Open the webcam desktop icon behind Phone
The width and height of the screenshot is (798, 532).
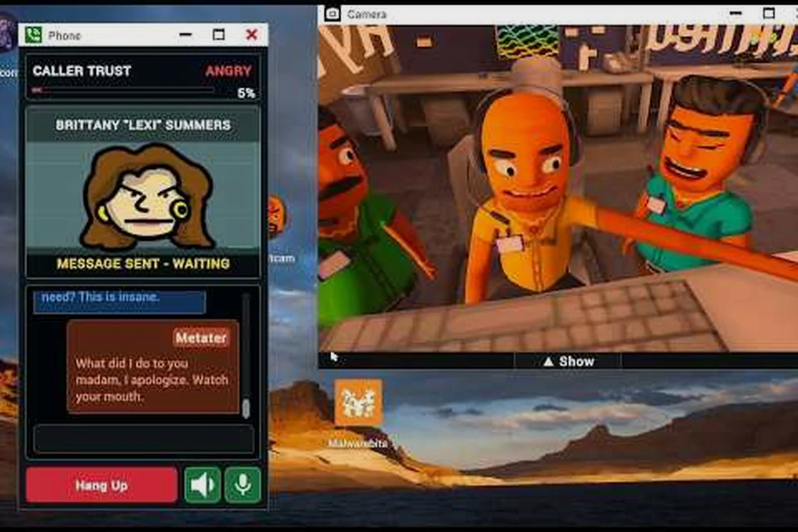(278, 216)
